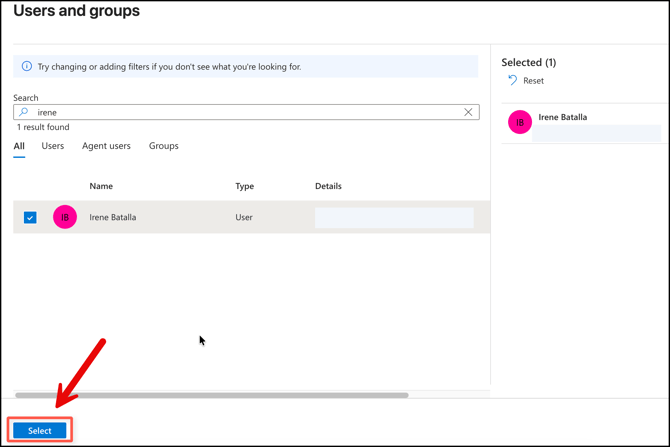Clear the search with the X icon
Screen dimensions: 670x447
468,112
